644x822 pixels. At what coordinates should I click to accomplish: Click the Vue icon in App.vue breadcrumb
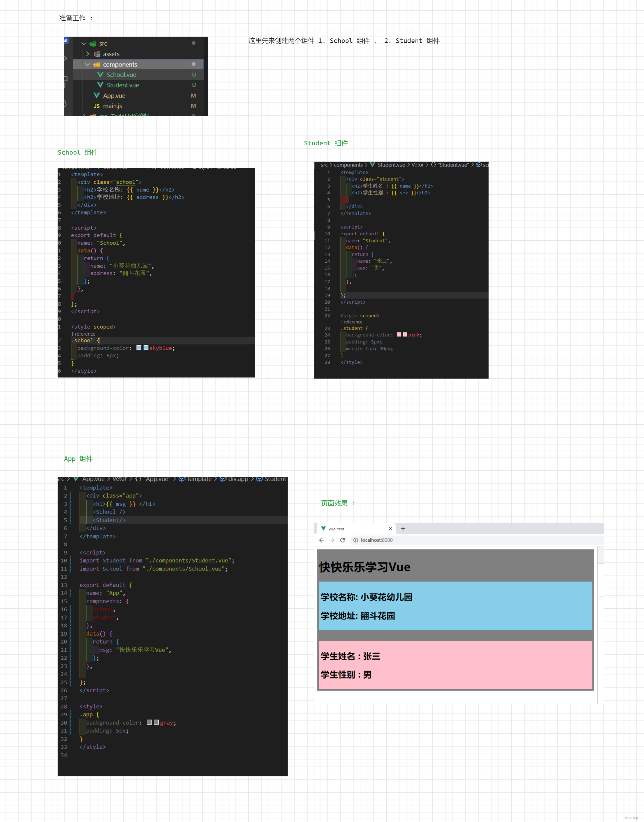coord(76,479)
